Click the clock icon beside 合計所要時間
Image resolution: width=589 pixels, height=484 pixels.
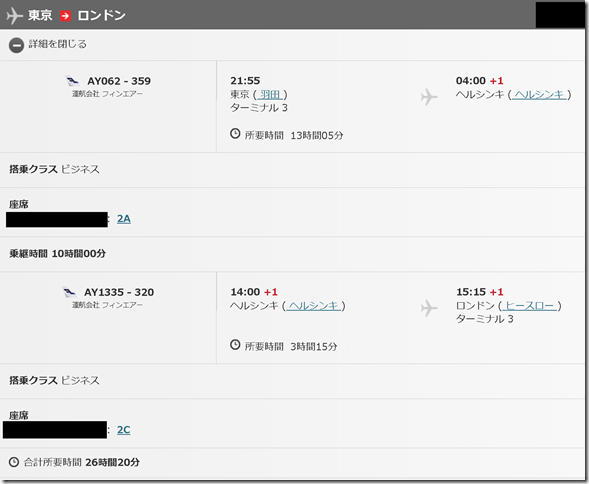[14, 462]
